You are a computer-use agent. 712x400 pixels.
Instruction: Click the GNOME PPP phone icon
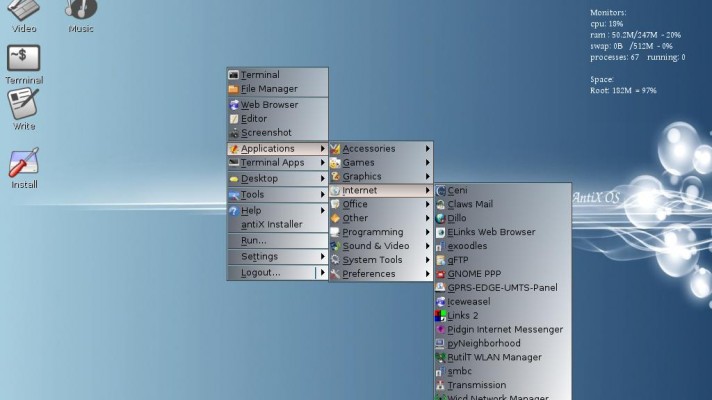pos(440,274)
